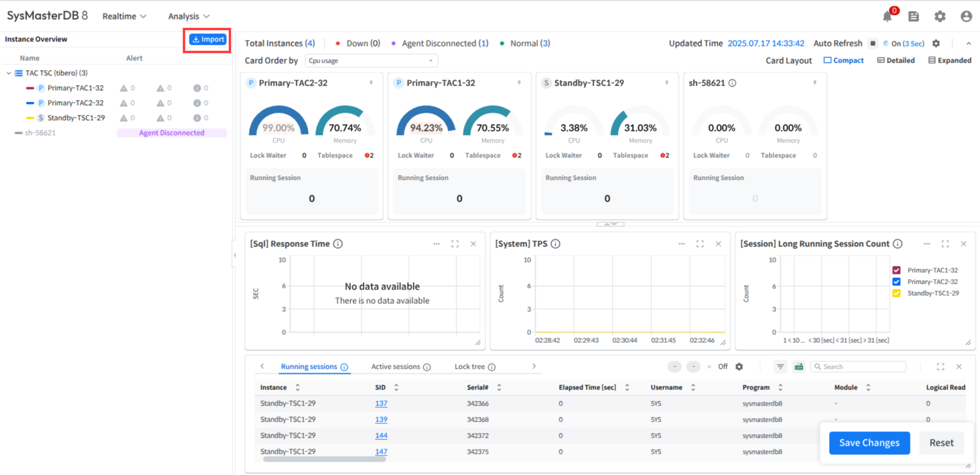Switch to Active sessions tab
The height and width of the screenshot is (475, 980).
pyautogui.click(x=396, y=366)
